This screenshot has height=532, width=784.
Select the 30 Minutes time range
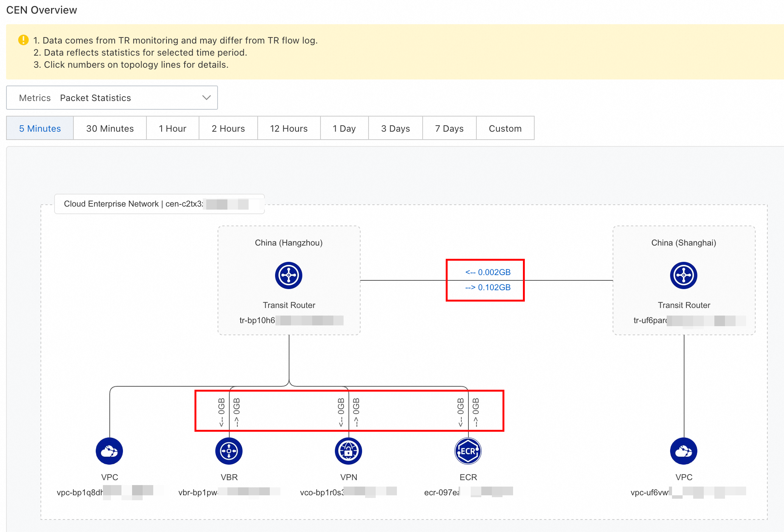click(110, 128)
